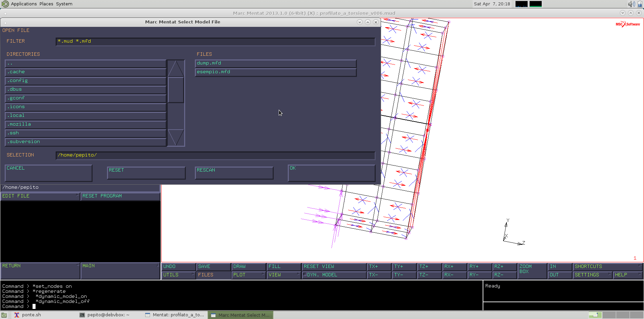Toggle the DYN. MODEL checkbox
Viewport: 644px width, 319px height.
[x=305, y=275]
